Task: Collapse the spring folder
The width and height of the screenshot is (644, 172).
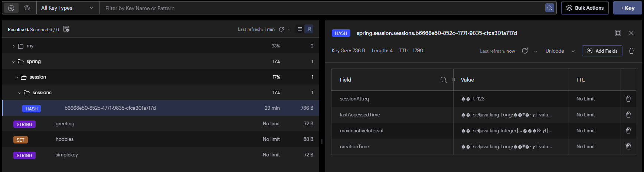Action: [14, 62]
